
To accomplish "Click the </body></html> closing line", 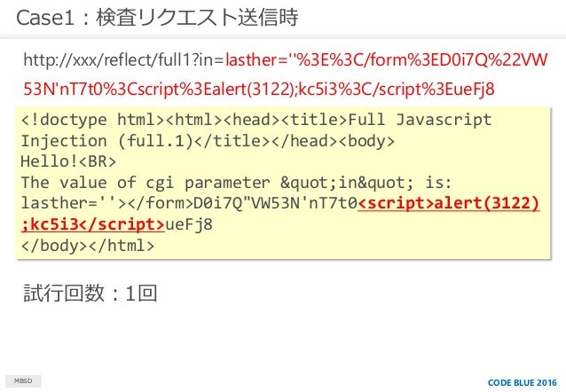I will point(88,246).
